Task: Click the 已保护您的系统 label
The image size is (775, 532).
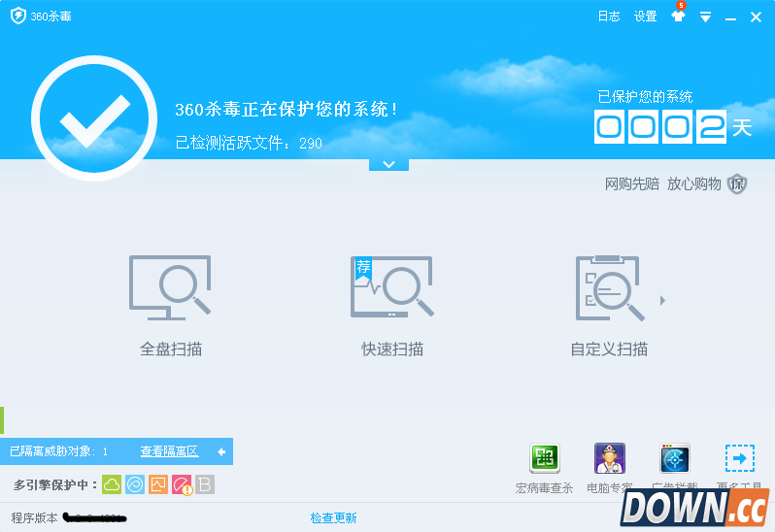Action: (645, 97)
